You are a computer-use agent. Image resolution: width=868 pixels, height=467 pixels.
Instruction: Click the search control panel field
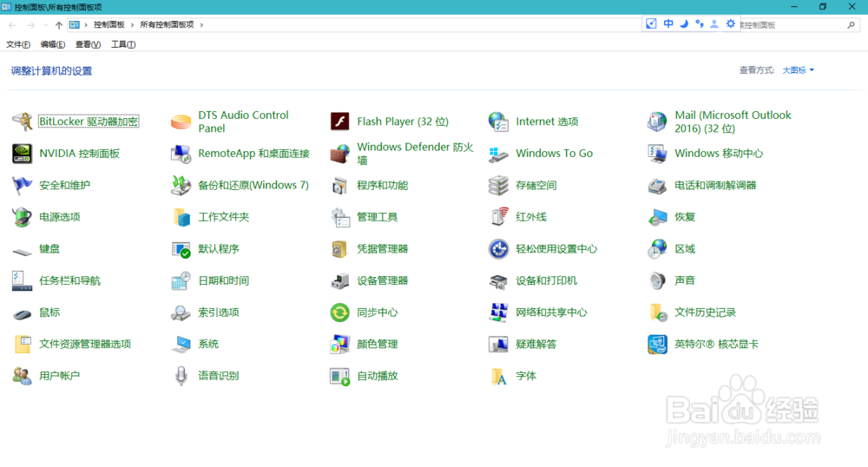[x=792, y=25]
